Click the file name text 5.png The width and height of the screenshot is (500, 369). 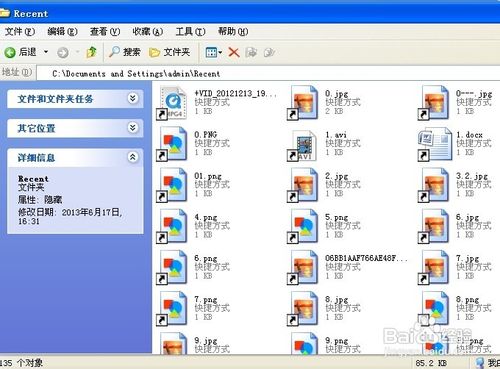(337, 217)
